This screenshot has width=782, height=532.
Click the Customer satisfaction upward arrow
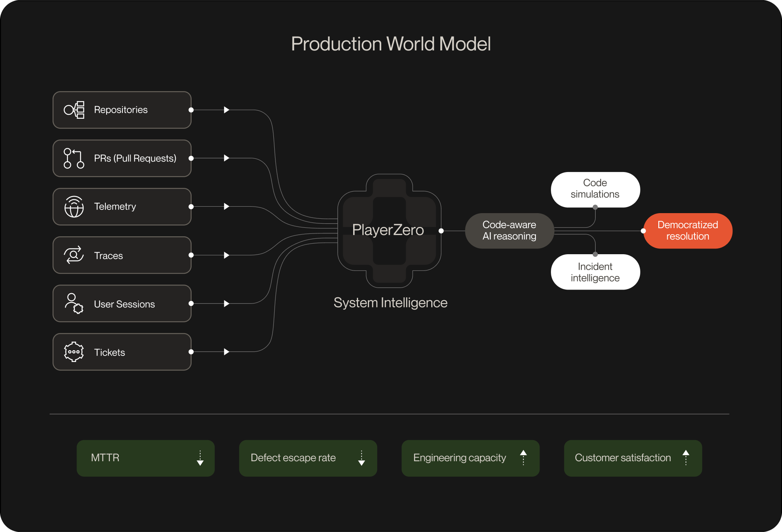coord(686,458)
